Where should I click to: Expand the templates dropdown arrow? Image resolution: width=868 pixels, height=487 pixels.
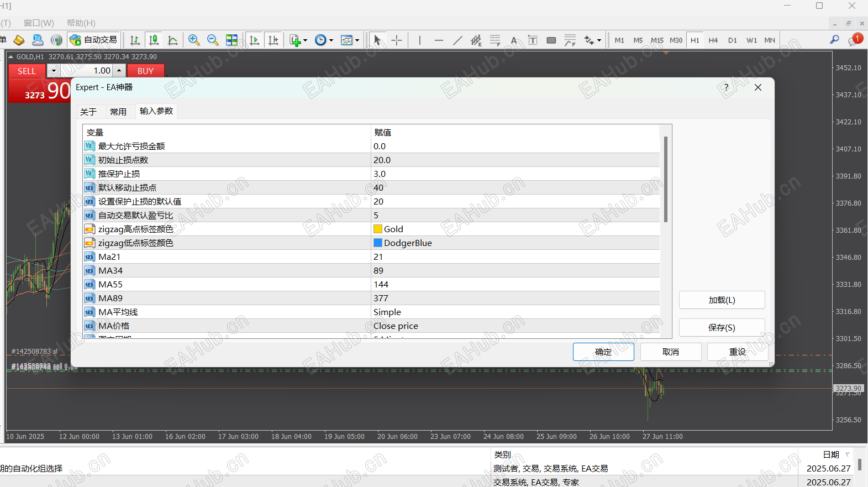[357, 40]
